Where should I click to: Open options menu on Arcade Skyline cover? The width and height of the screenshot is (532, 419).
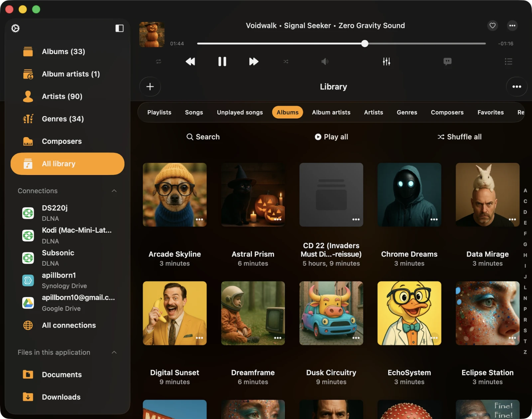[x=199, y=219]
